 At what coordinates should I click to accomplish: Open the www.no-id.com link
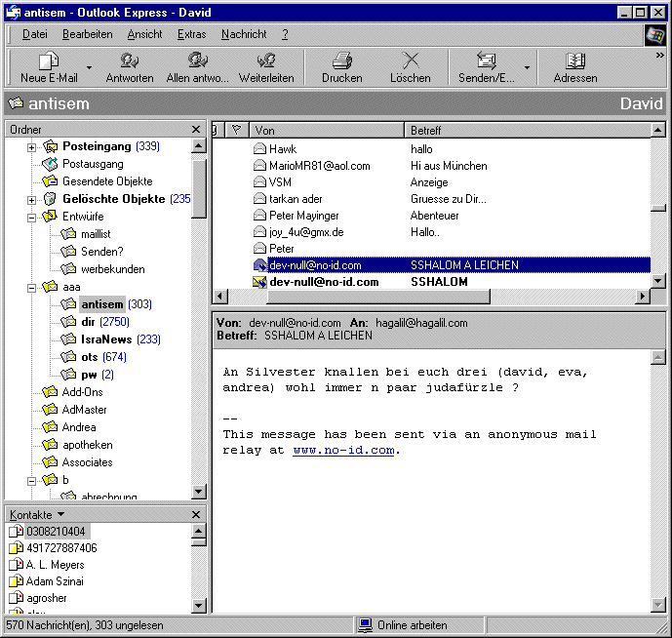click(343, 450)
